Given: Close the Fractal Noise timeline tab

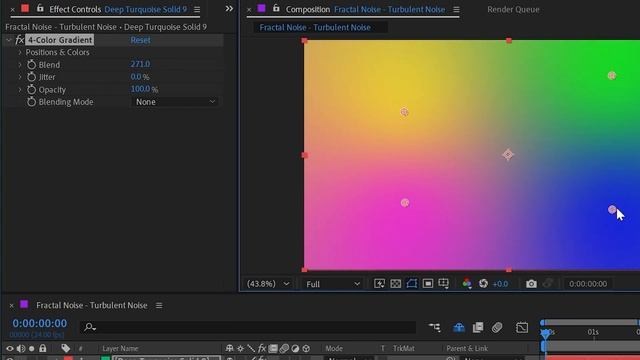Looking at the screenshot, I should (11, 305).
